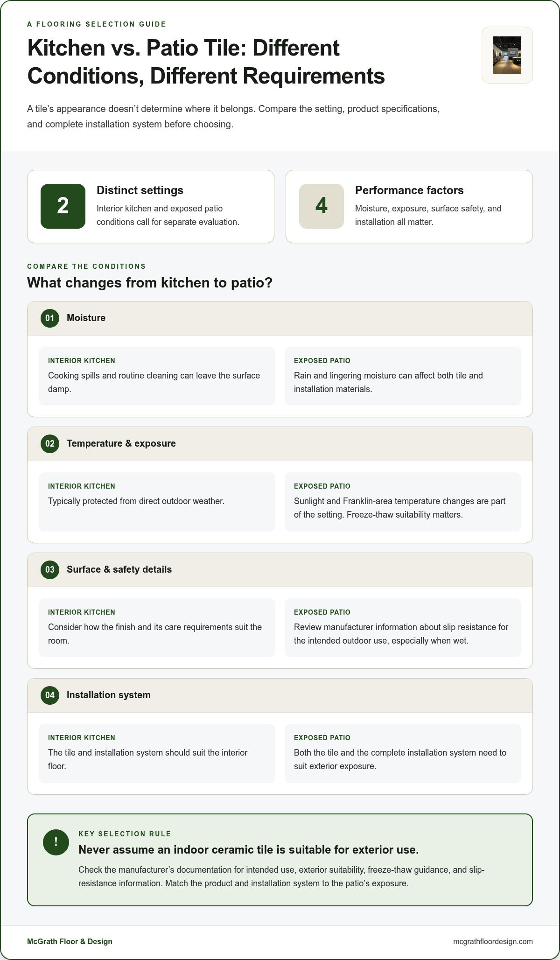Click the 01 Moisture circle badge
This screenshot has width=560, height=960.
pos(50,318)
